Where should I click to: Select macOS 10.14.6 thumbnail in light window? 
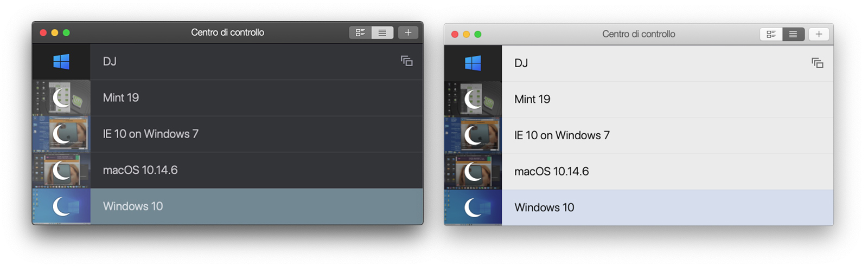473,172
